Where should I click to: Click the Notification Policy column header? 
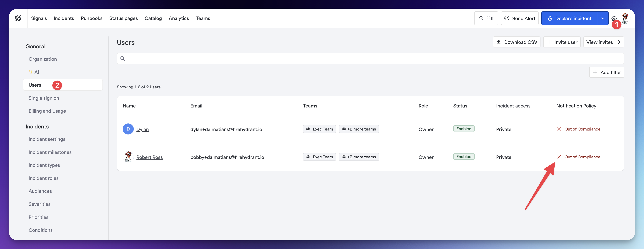point(576,106)
